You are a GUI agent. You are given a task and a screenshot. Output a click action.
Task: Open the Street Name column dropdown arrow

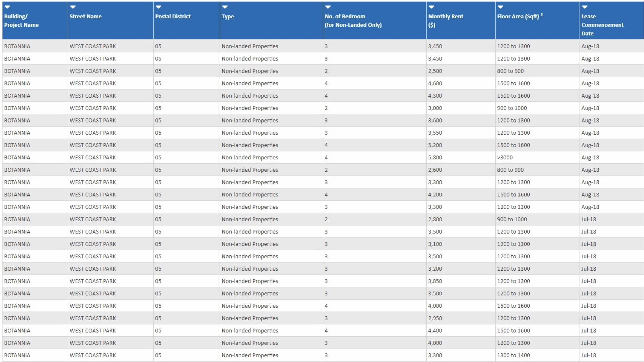coord(73,7)
